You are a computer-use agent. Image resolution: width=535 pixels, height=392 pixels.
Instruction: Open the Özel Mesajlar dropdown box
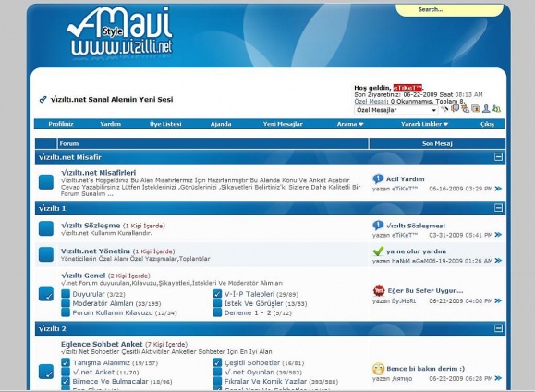(x=396, y=110)
